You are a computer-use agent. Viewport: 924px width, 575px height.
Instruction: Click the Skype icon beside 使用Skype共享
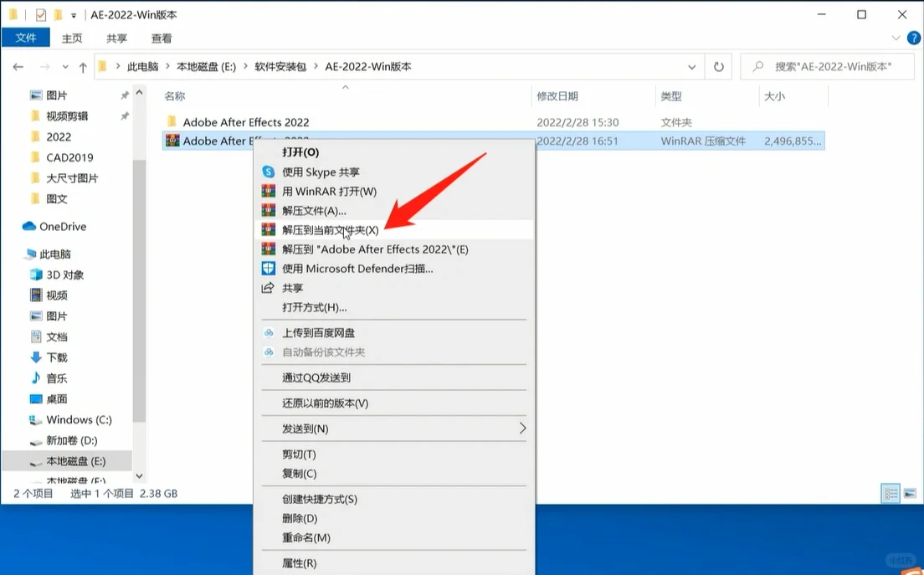pyautogui.click(x=269, y=172)
